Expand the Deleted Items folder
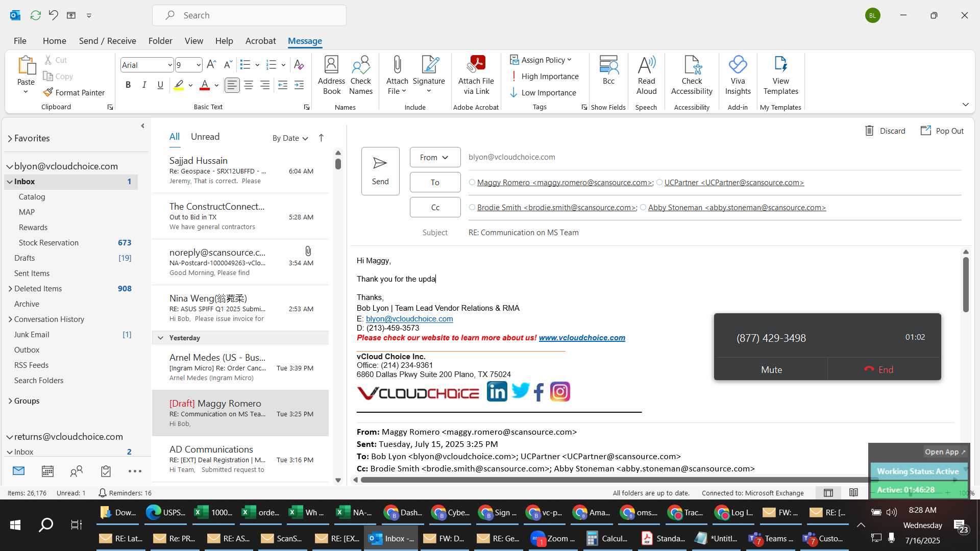980x551 pixels. click(x=10, y=289)
